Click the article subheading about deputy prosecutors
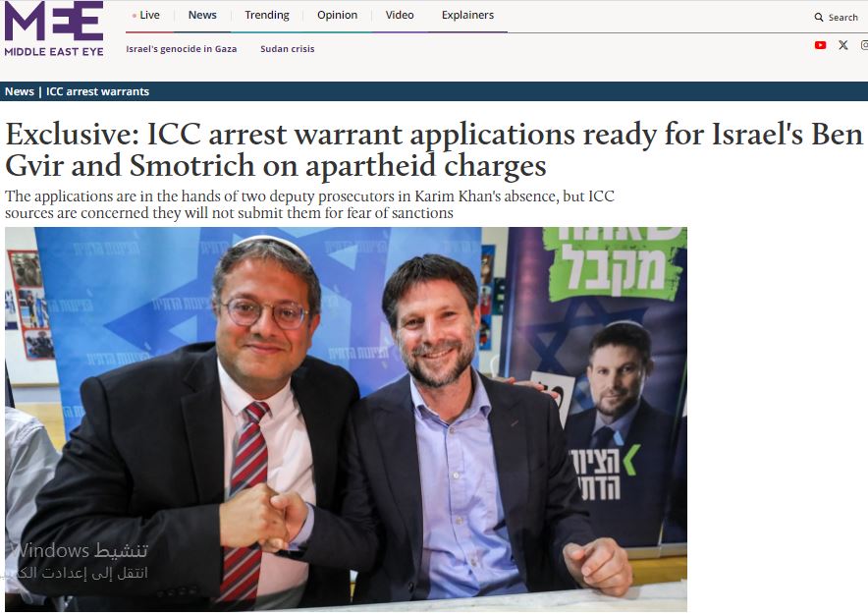Image resolution: width=868 pixels, height=615 pixels. (x=309, y=204)
